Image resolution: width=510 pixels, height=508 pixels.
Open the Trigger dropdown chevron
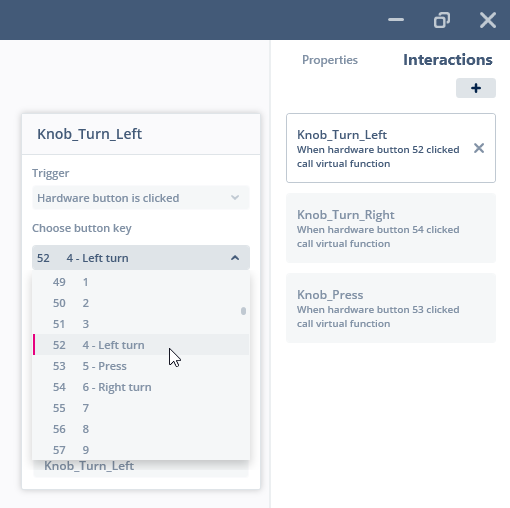tap(235, 198)
